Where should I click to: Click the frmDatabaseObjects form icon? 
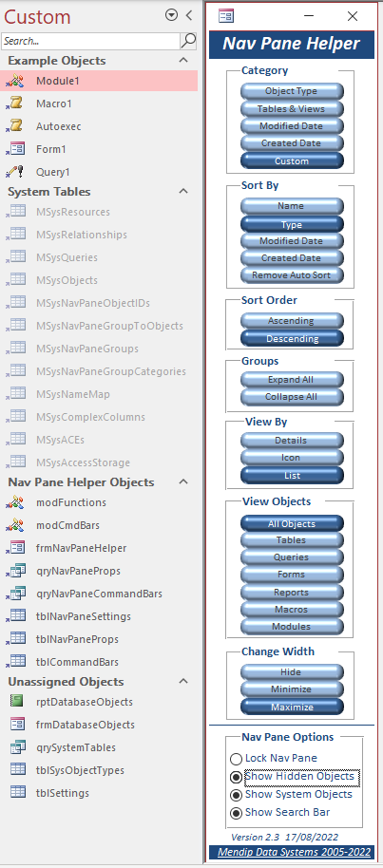[17, 724]
